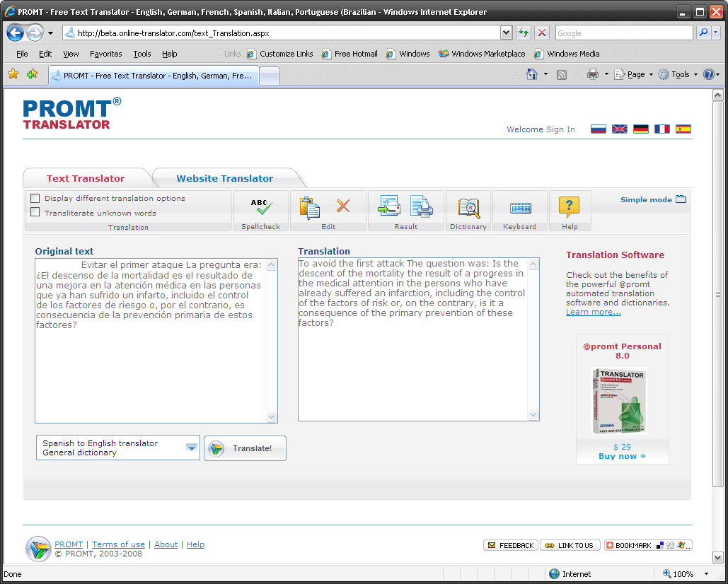728x584 pixels.
Task: Open the RSS feeds icon
Action: 562,75
